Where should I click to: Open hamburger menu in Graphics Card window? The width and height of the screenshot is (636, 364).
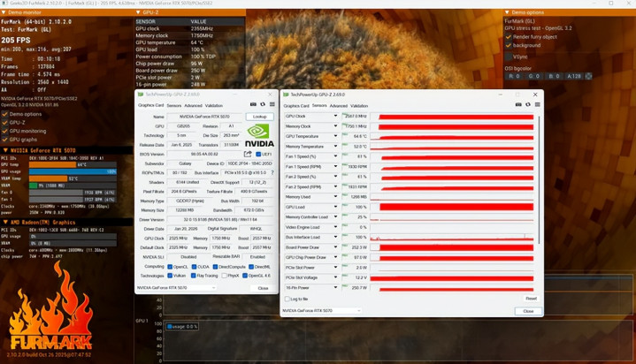(272, 104)
